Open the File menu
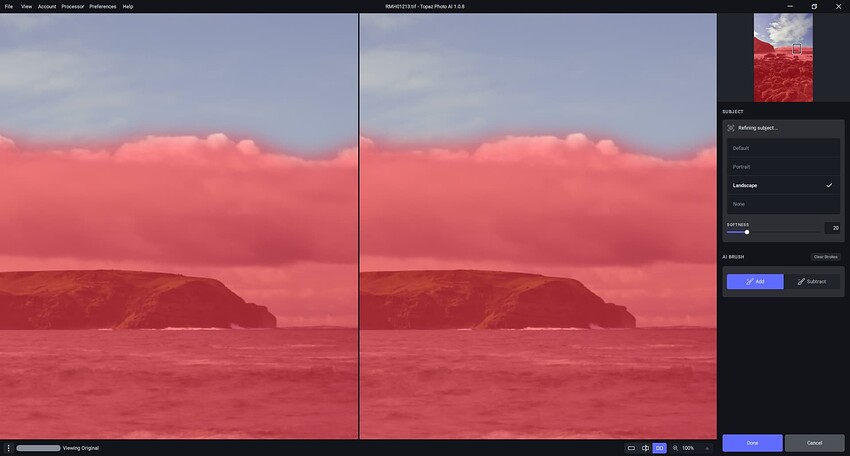The image size is (850, 456). (9, 6)
